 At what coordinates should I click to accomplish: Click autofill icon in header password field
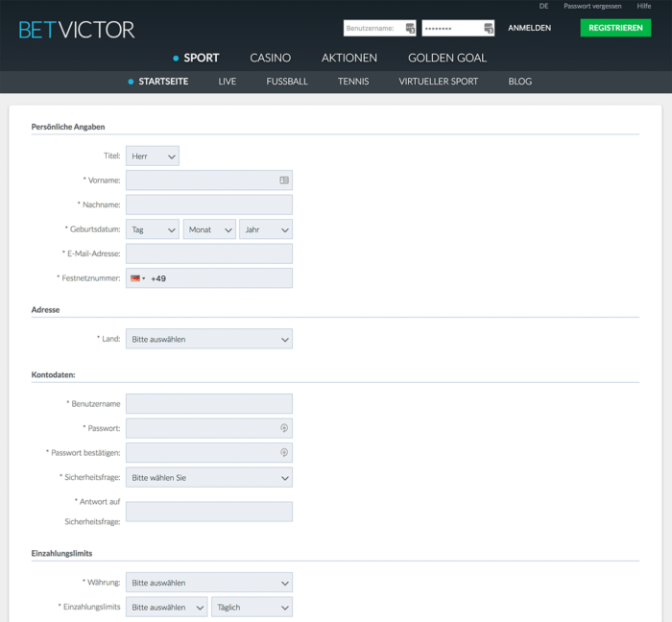click(489, 28)
